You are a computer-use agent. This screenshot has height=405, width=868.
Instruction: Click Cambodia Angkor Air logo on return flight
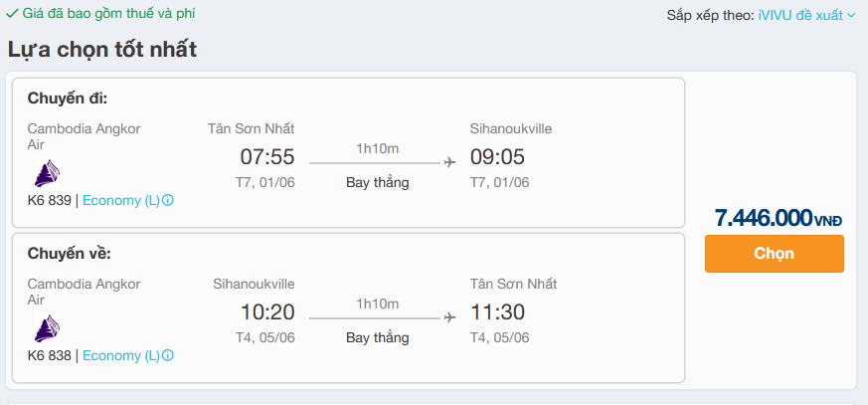tap(47, 328)
